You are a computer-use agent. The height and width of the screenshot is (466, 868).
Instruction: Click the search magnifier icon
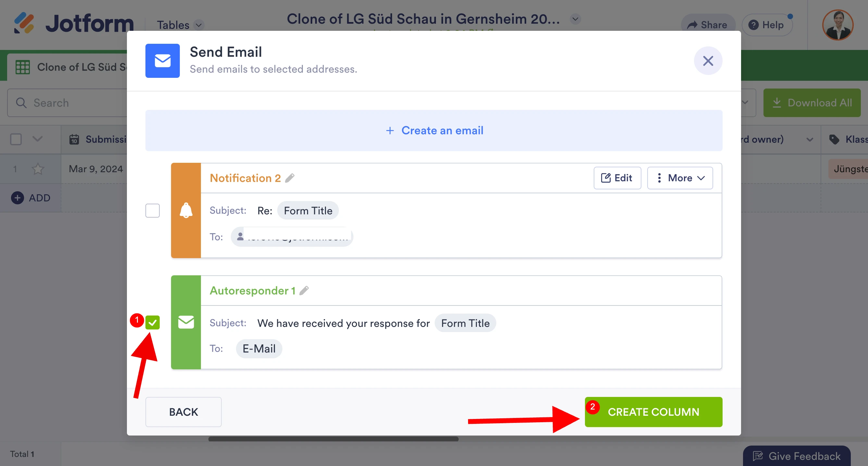coord(20,103)
